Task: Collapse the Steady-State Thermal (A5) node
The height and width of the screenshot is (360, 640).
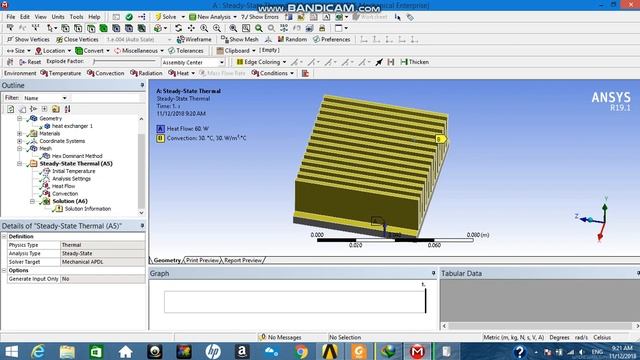Action: [x=19, y=164]
